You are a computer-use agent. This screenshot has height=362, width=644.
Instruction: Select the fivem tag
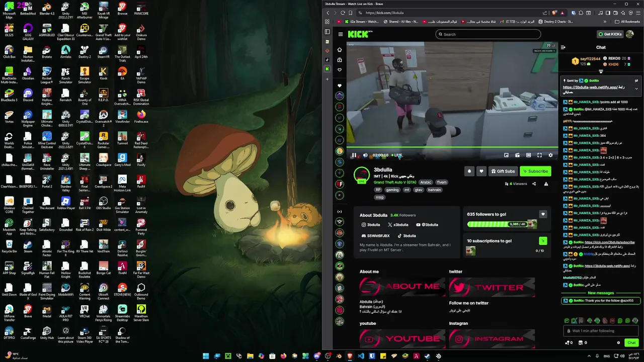pos(442,183)
